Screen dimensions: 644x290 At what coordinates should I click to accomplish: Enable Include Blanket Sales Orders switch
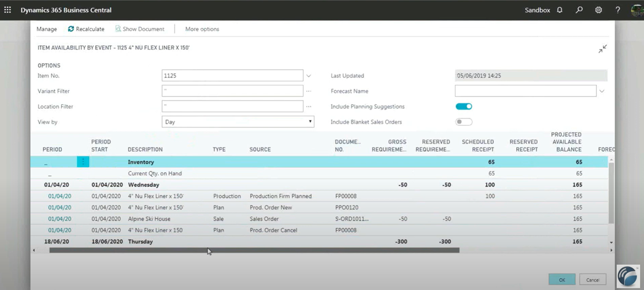point(464,122)
